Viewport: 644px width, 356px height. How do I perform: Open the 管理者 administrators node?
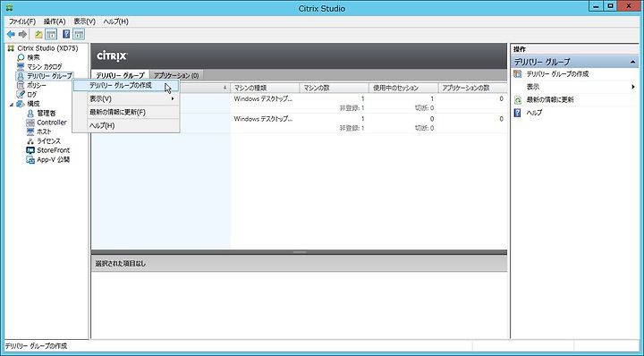[46, 113]
